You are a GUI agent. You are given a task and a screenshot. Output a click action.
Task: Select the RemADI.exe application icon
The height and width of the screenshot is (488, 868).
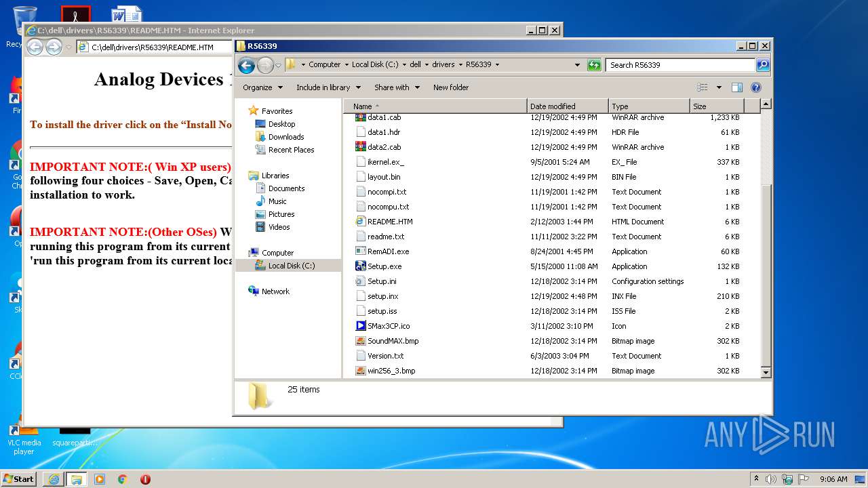pyautogui.click(x=361, y=251)
